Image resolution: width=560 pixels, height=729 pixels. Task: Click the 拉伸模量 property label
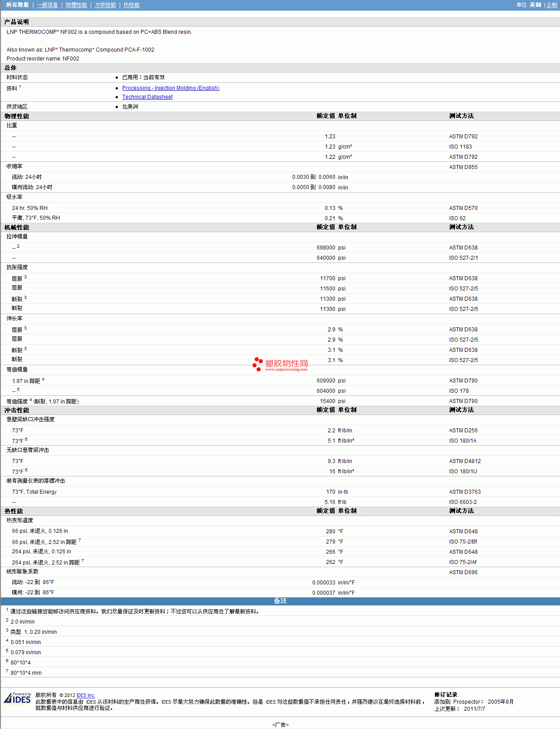point(17,237)
